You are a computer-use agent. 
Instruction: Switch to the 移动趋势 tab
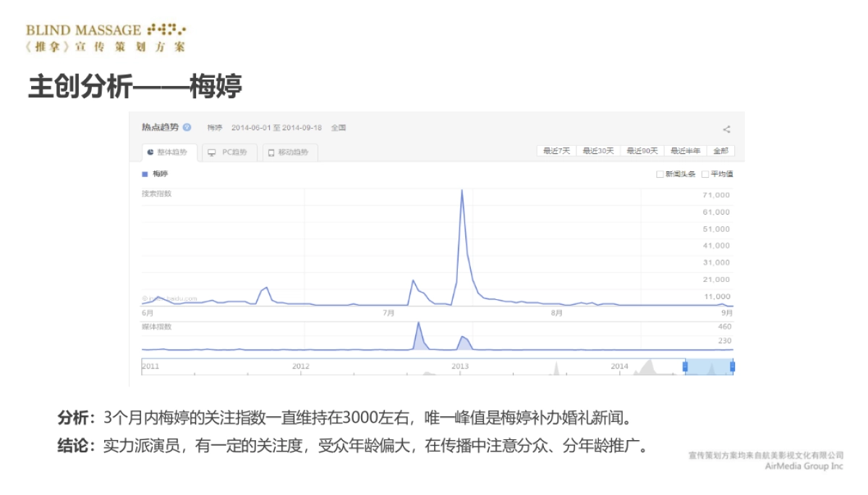tap(288, 150)
